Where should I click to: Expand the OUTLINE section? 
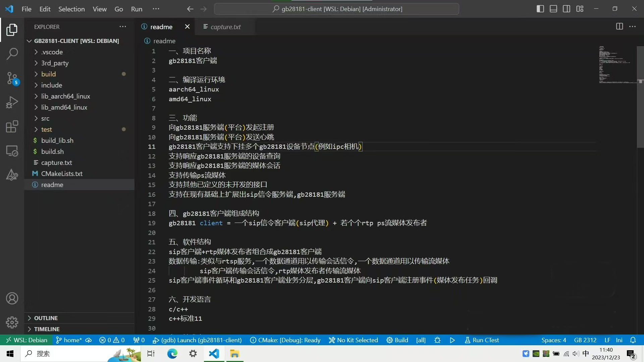tap(46, 318)
